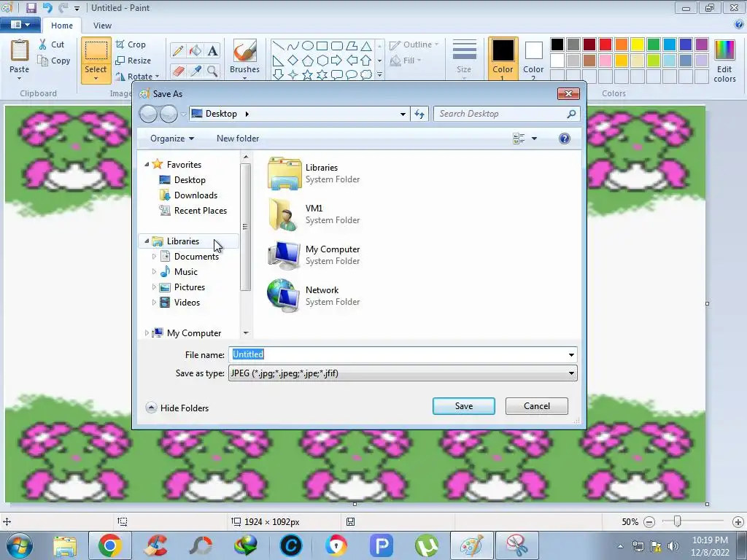747x560 pixels.
Task: Click the File name input field
Action: click(x=403, y=355)
